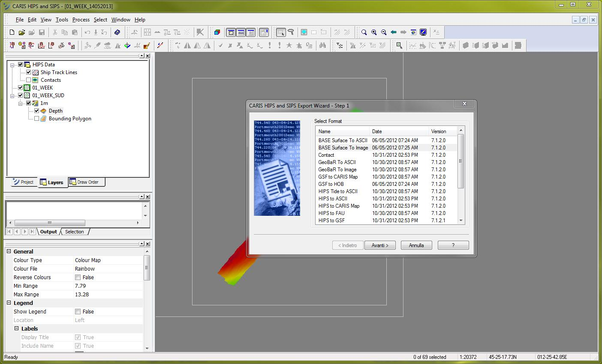Open the Select menu
The width and height of the screenshot is (602, 364).
[100, 20]
